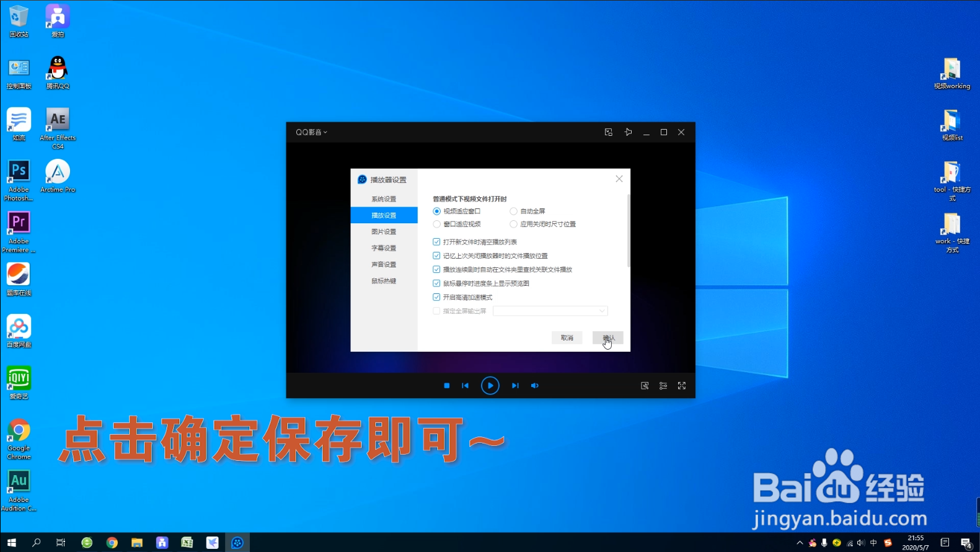The width and height of the screenshot is (980, 552).
Task: Open the QQ影音 title dropdown menu
Action: point(311,132)
